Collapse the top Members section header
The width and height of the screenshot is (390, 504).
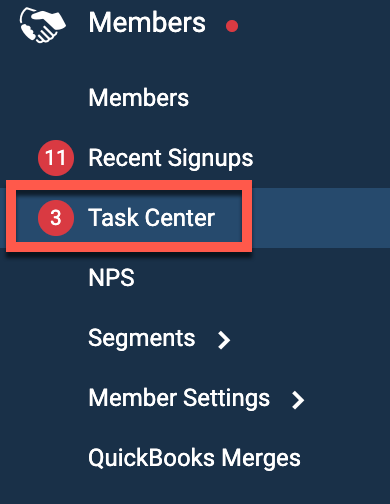click(147, 23)
